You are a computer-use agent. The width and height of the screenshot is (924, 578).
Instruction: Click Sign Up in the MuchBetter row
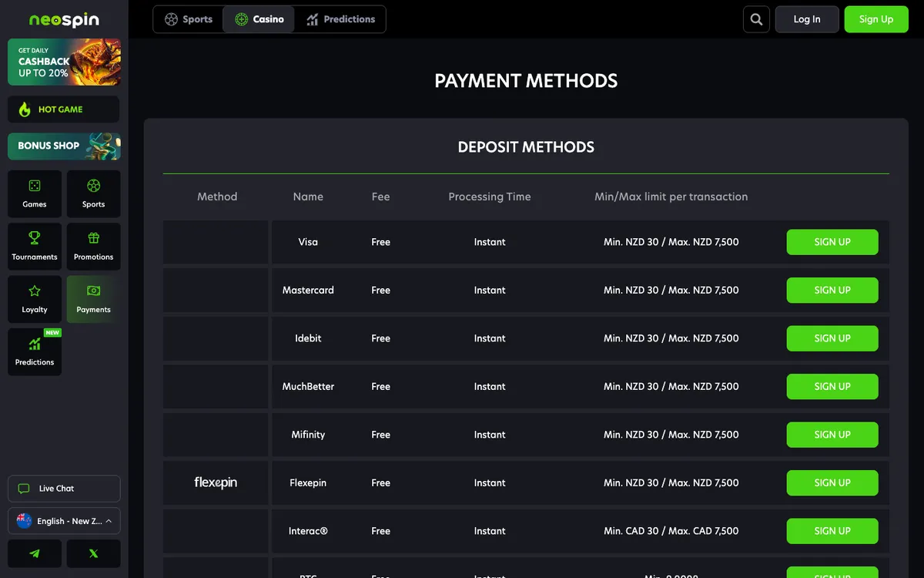pyautogui.click(x=832, y=387)
